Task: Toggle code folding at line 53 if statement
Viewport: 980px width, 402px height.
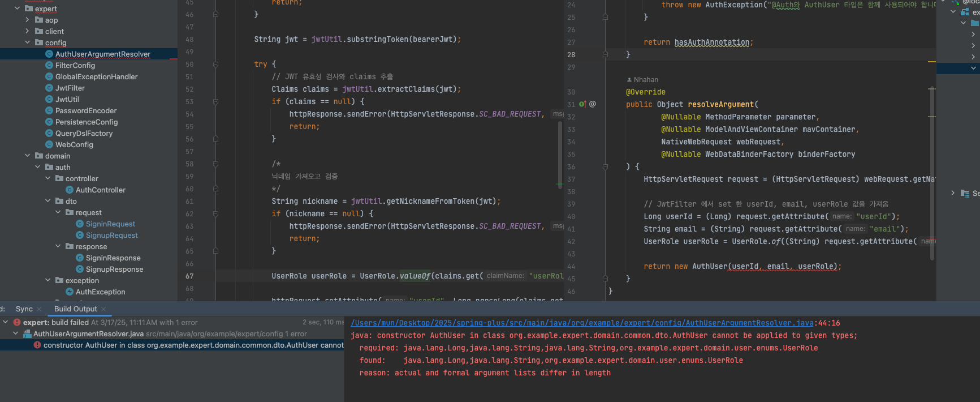Action: (215, 101)
